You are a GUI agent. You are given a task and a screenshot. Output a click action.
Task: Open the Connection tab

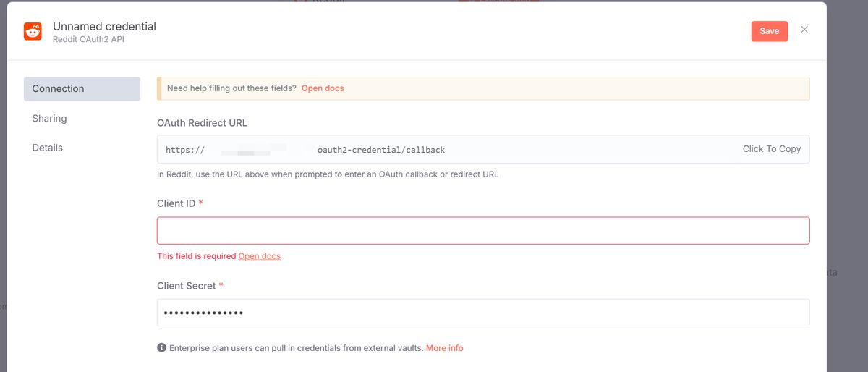(82, 89)
